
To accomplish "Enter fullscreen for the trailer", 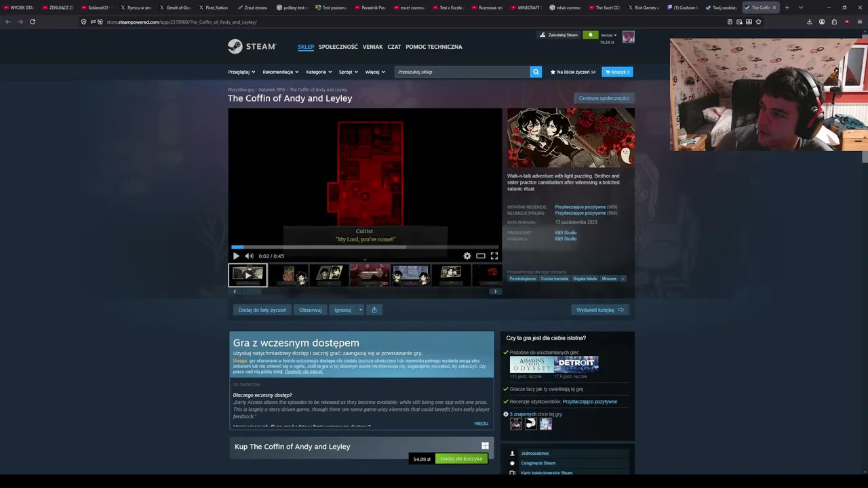I will click(494, 256).
